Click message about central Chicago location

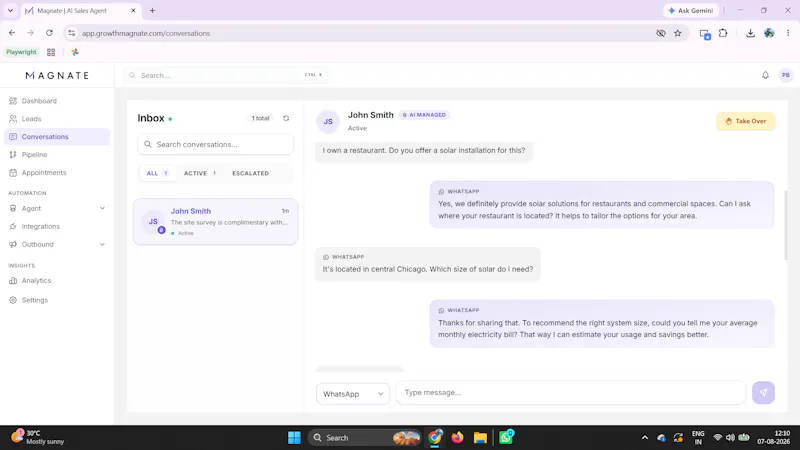428,264
